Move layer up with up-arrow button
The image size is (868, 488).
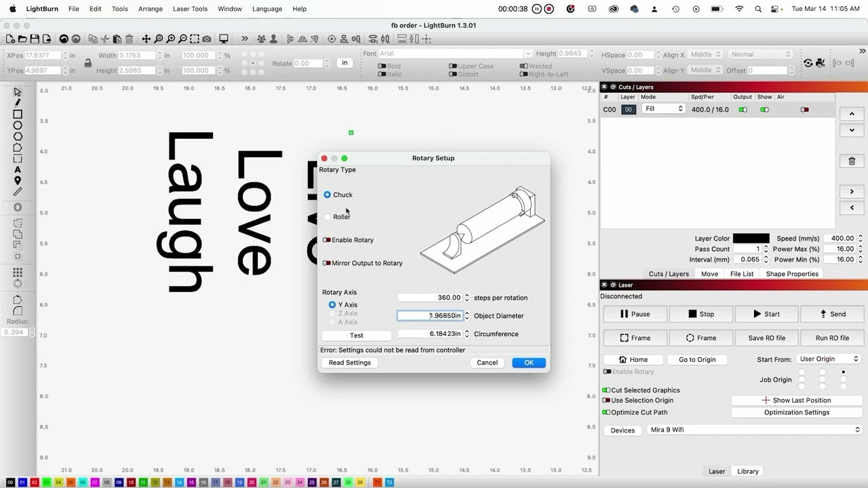point(852,114)
